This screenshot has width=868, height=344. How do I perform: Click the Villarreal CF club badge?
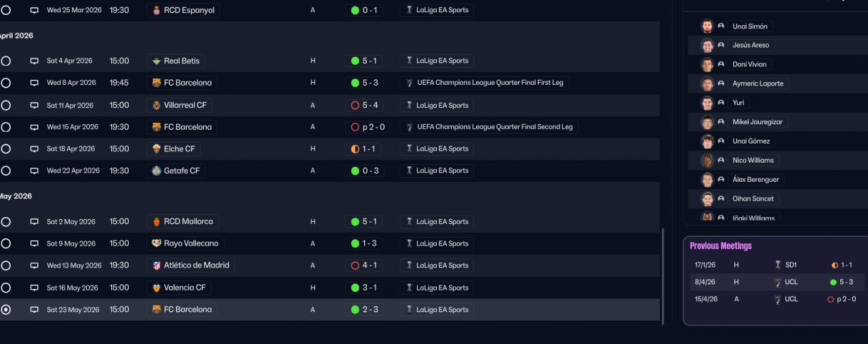click(157, 105)
